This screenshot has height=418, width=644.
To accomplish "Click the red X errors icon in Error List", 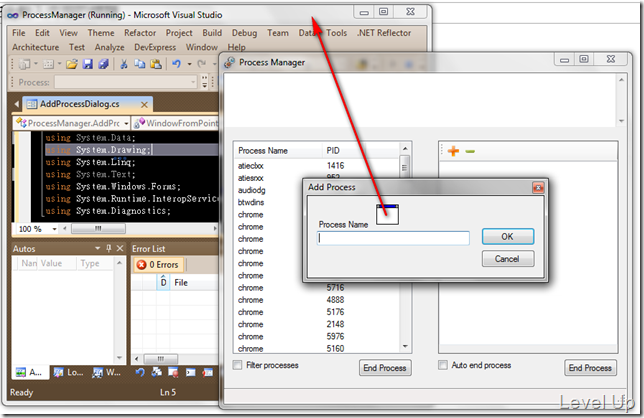I will pos(141,265).
